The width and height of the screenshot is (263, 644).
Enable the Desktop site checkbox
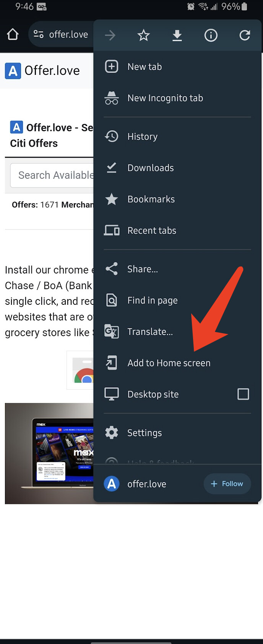243,394
